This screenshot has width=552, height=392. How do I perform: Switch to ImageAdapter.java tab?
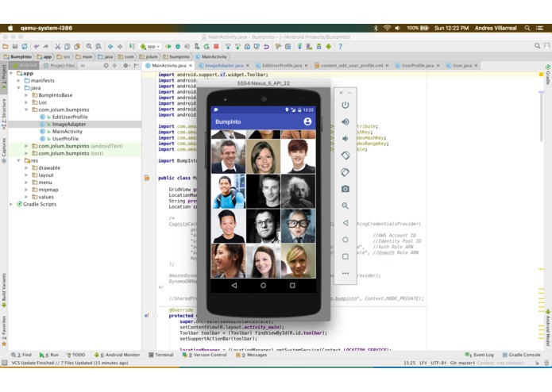click(x=224, y=65)
